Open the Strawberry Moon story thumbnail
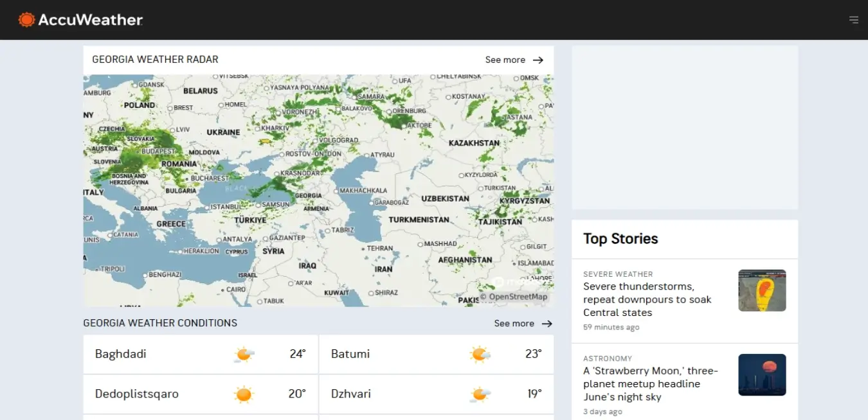Viewport: 868px width, 420px height. pyautogui.click(x=762, y=374)
